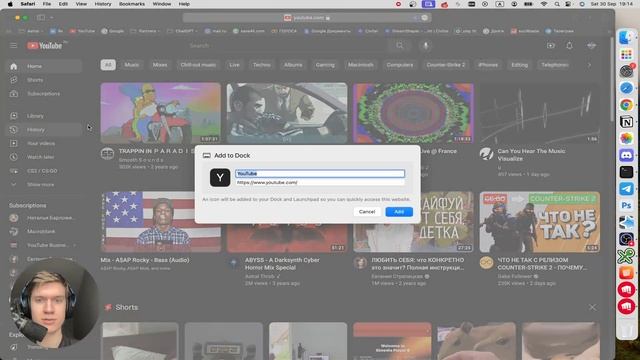Open Google Chrome from the Dock
Screen dimensions: 640x360
[x=626, y=105]
